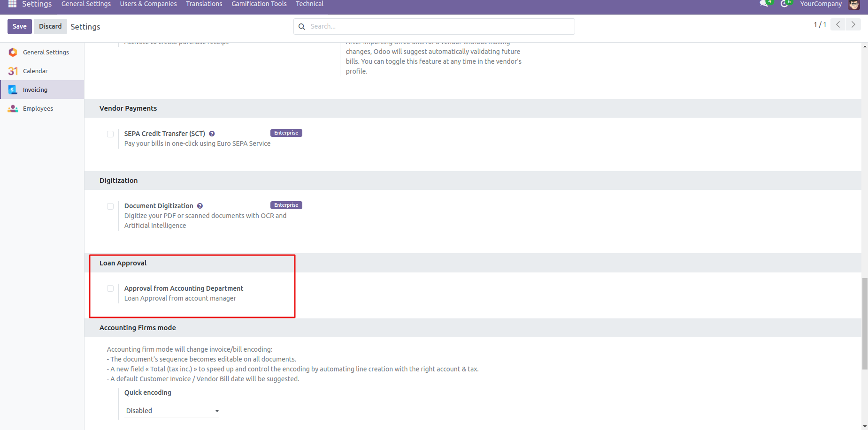
Task: Expand the YourCompany company switcher
Action: point(821,4)
